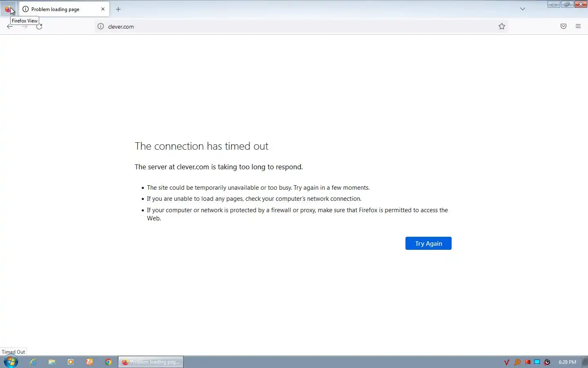Click the red V tray icon
This screenshot has width=588, height=368.
click(x=507, y=362)
